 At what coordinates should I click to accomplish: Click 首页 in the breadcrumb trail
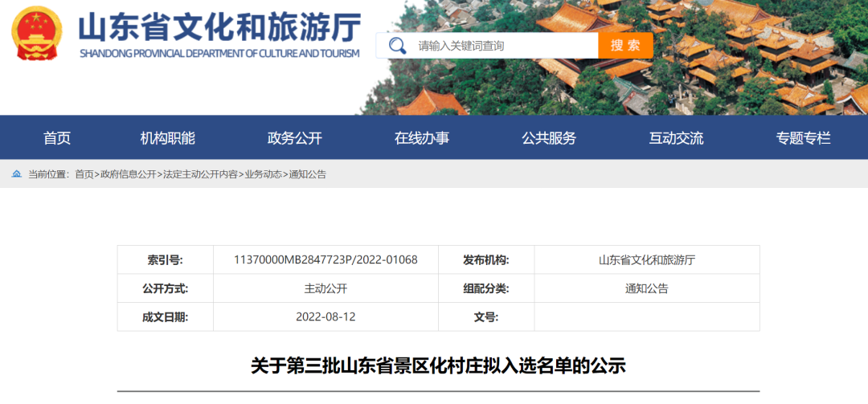[x=84, y=174]
